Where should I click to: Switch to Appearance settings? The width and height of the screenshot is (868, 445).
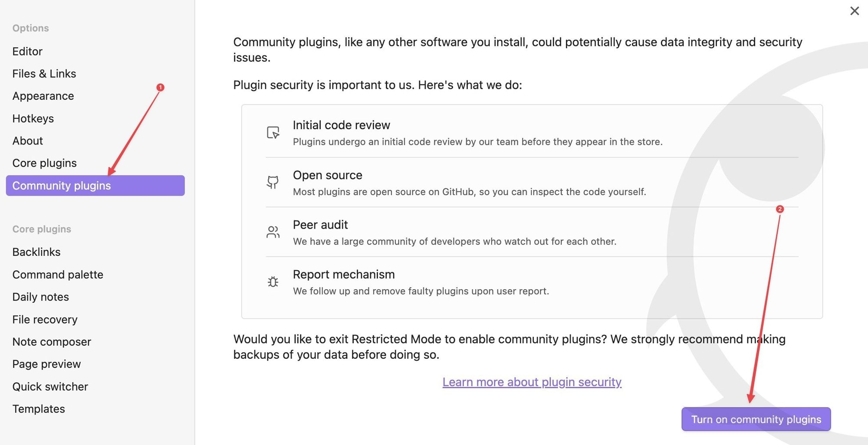coord(43,96)
